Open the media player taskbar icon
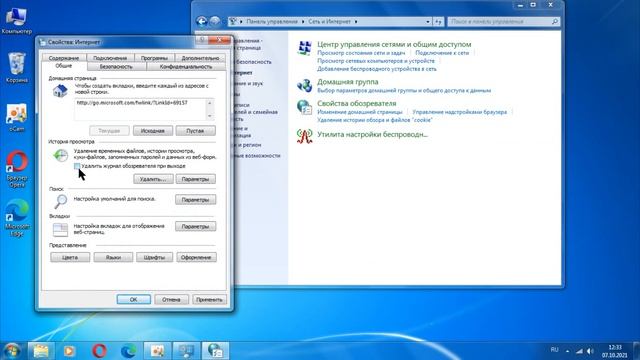The width and height of the screenshot is (640, 360). point(69,351)
